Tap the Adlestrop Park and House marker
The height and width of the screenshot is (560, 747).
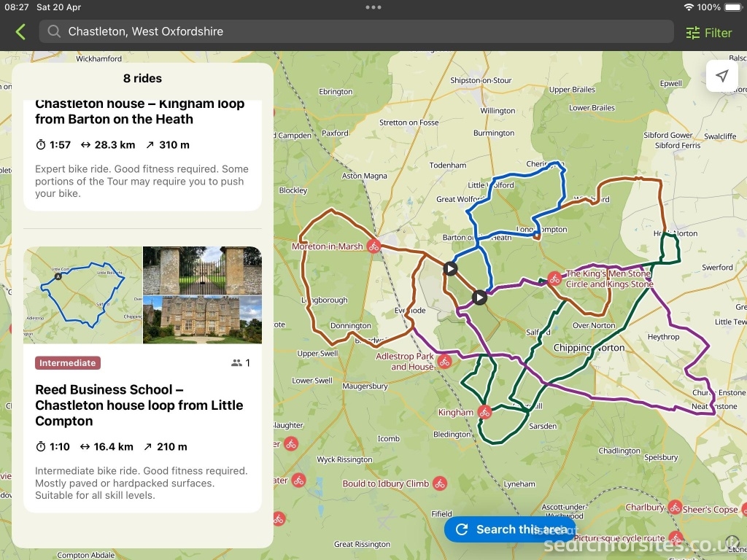[x=444, y=361]
